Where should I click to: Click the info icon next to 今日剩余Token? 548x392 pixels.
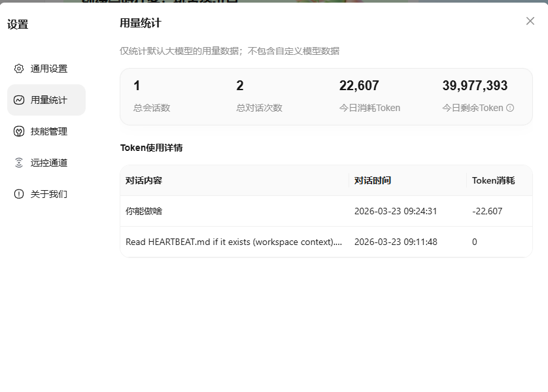pos(510,108)
